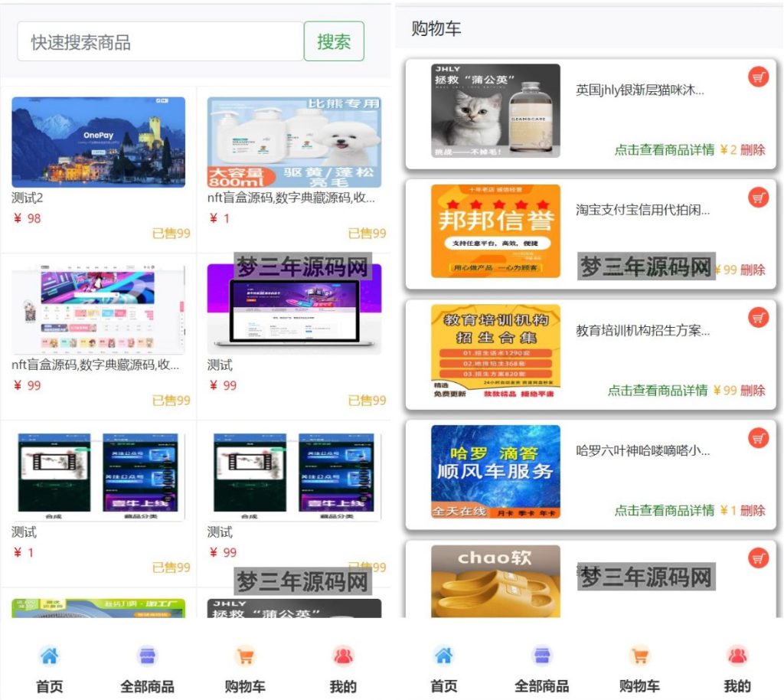
Task: Click the 邦邦信誉 orange image in cart
Action: pos(495,231)
